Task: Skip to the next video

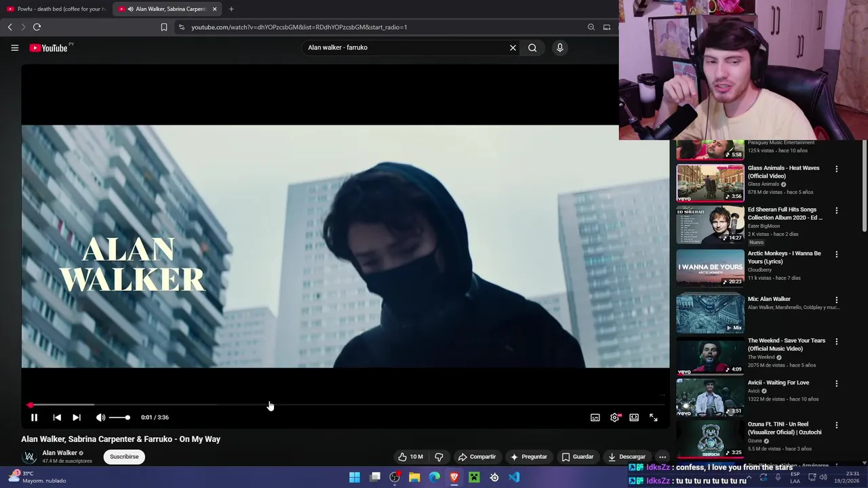Action: click(77, 418)
